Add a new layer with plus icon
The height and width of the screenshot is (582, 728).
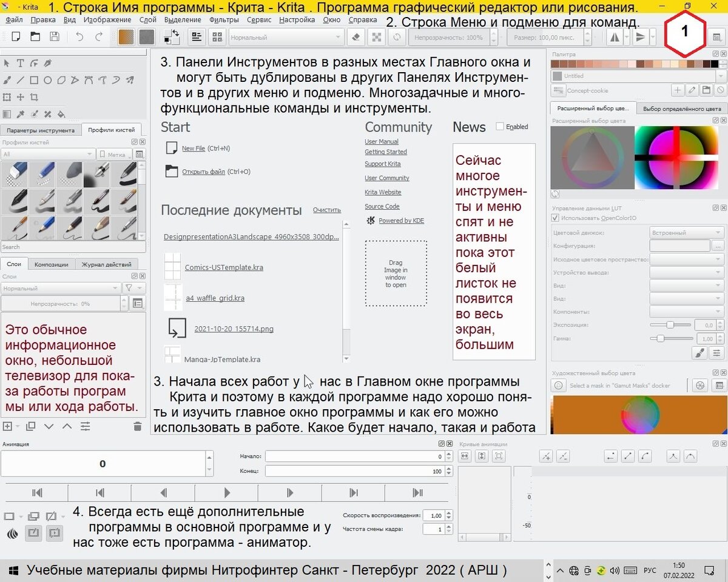click(7, 426)
